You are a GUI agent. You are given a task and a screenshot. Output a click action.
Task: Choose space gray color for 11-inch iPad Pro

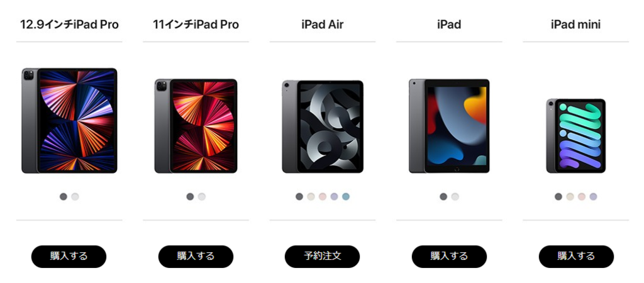coord(190,197)
